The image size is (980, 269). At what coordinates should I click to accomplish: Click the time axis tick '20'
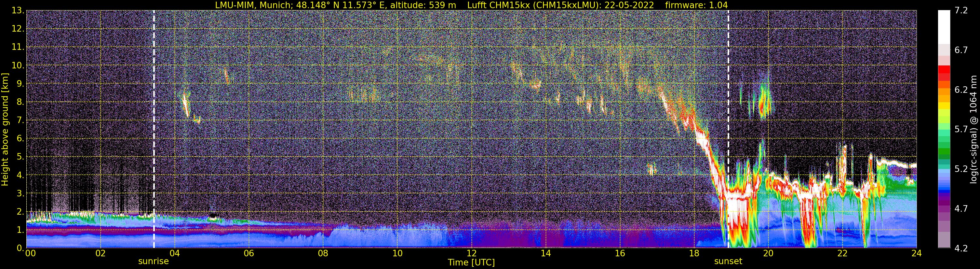click(x=768, y=253)
